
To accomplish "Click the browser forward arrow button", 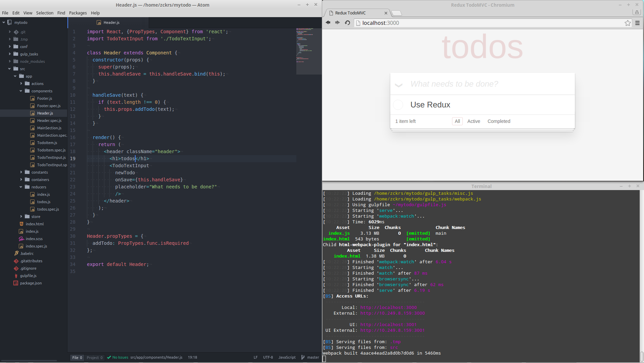I will tap(337, 23).
